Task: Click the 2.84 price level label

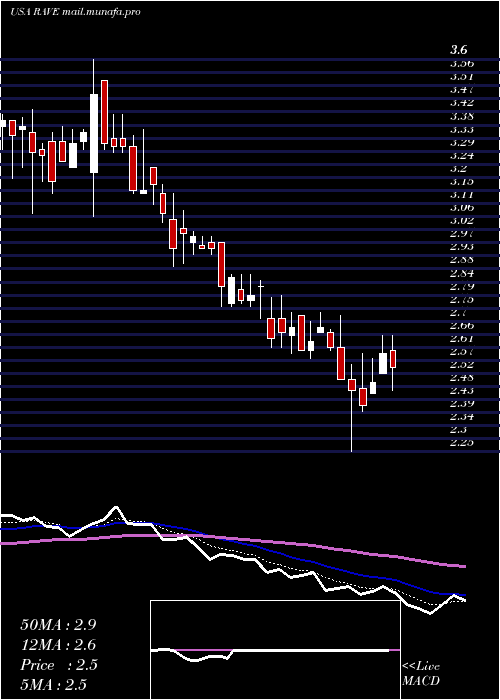Action: click(462, 273)
